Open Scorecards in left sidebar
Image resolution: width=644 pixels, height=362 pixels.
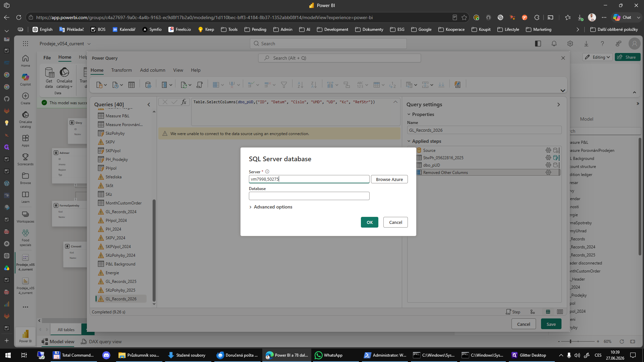click(x=25, y=159)
